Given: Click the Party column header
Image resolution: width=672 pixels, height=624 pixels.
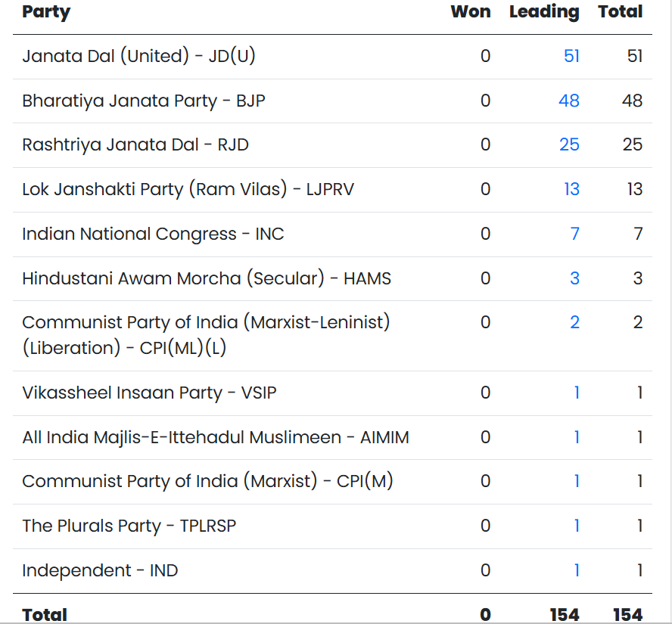Looking at the screenshot, I should point(46,12).
